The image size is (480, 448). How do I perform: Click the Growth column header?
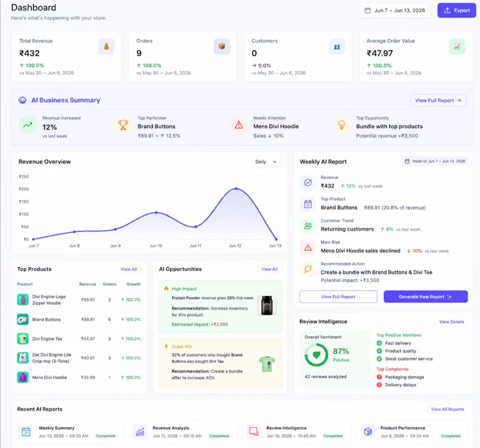[133, 284]
